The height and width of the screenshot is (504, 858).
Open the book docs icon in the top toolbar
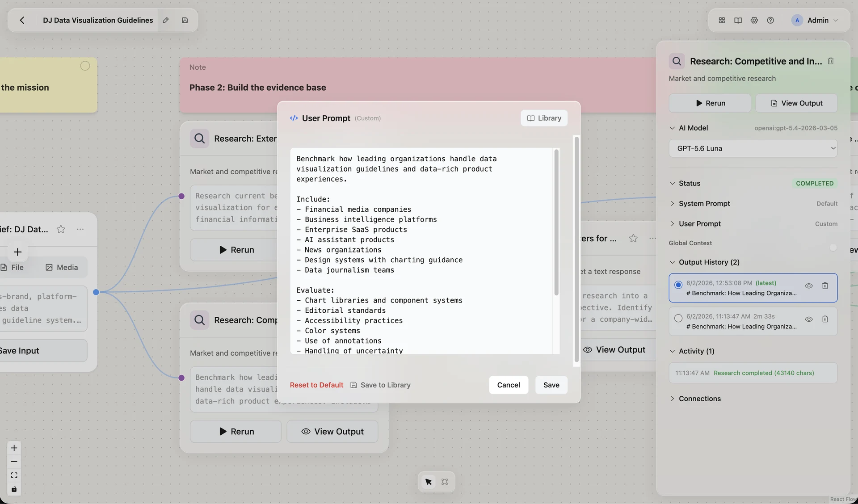(738, 20)
